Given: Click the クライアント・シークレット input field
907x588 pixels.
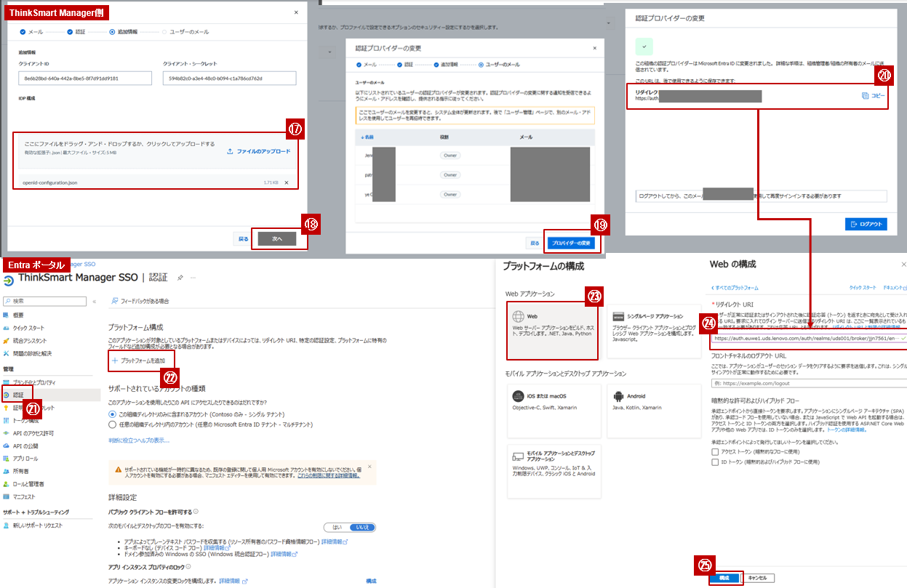Looking at the screenshot, I should (230, 78).
